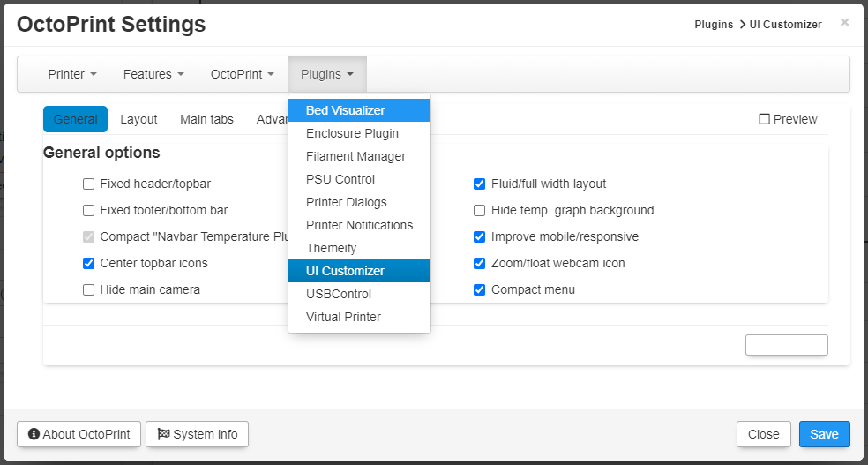Switch to the General tab
Screen dimensions: 868x465
pos(75,119)
